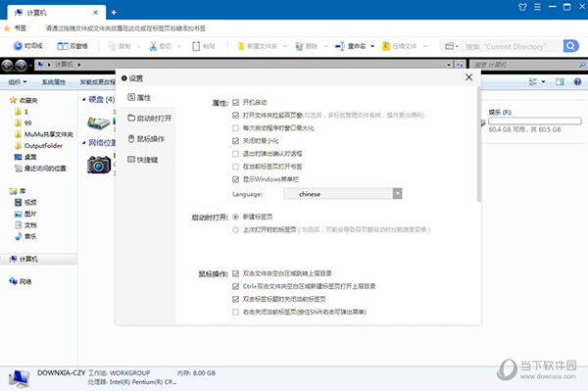The image size is (588, 391).
Task: Enable 每次启动程序时窗口最大化 checkbox
Action: click(x=235, y=128)
